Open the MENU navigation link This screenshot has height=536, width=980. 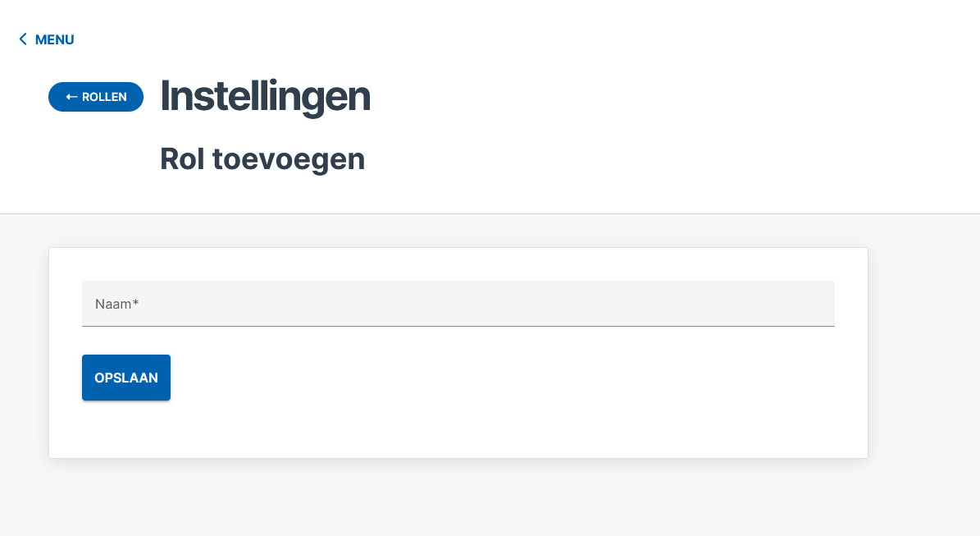point(54,39)
